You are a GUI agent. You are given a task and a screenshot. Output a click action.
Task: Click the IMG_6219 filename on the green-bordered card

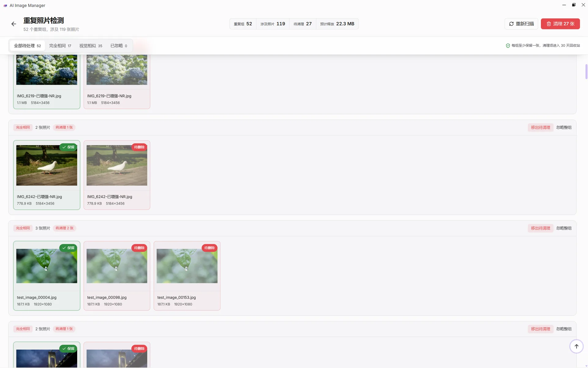(39, 96)
